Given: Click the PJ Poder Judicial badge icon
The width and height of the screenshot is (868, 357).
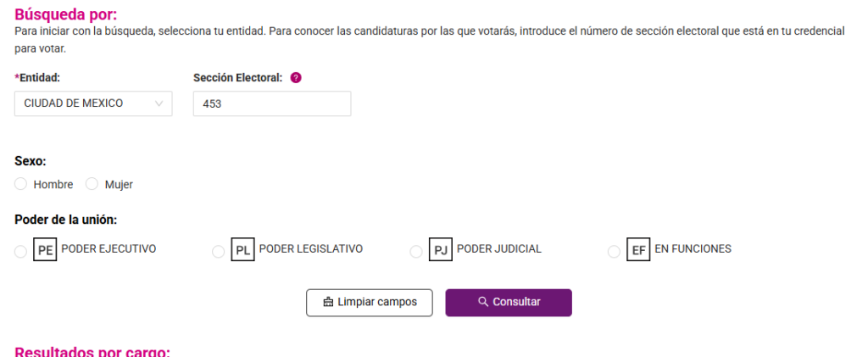Looking at the screenshot, I should point(441,250).
